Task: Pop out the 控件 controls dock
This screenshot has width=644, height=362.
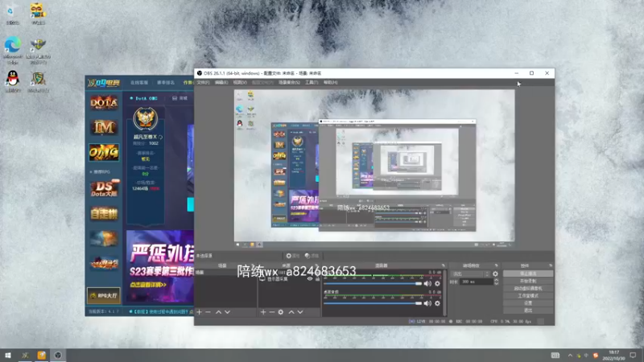Action: 551,265
